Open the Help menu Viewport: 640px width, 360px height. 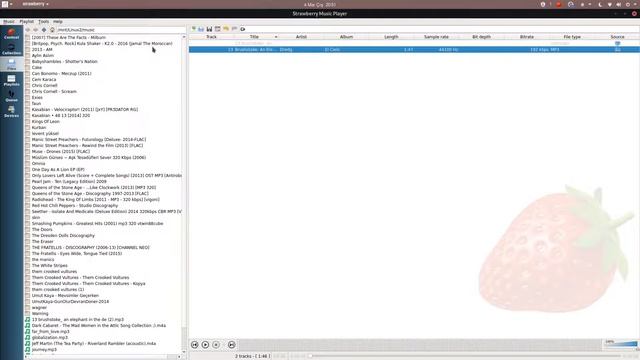click(58, 21)
